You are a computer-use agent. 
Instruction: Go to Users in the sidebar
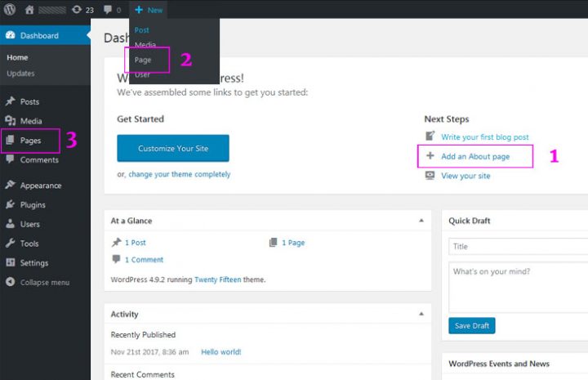30,224
